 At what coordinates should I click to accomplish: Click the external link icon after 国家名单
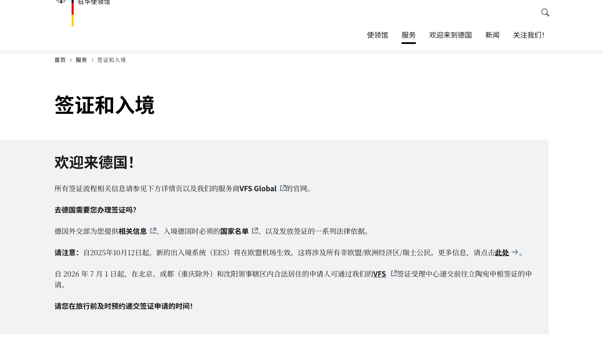(x=255, y=231)
